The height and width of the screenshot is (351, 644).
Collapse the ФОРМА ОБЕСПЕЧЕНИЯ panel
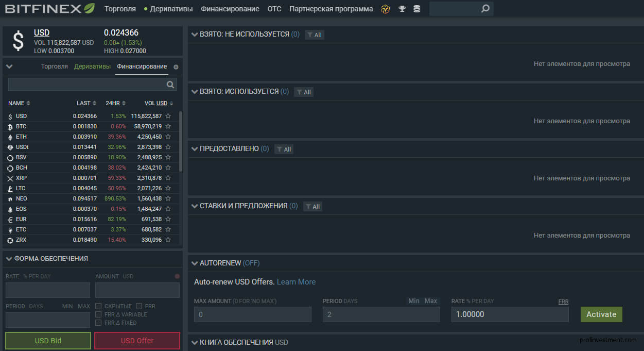9,259
